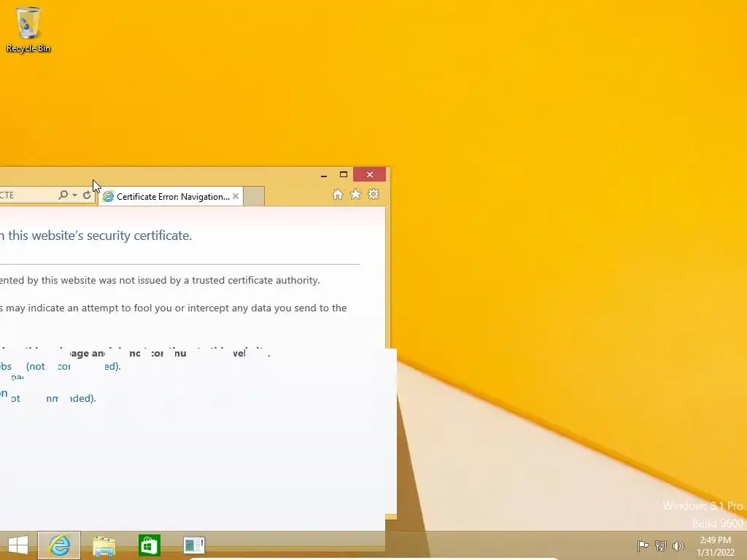Viewport: 747px width, 560px height.
Task: Click the network icon in system tray
Action: click(x=661, y=545)
